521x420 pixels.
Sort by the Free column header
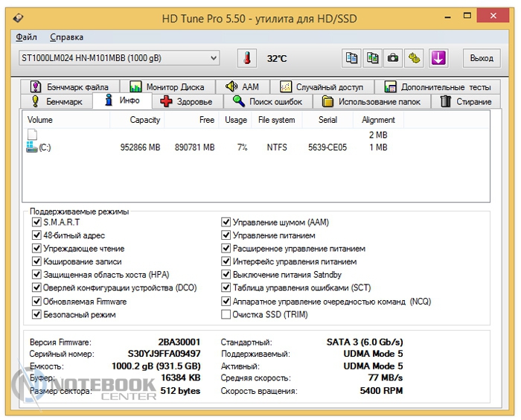(192, 120)
